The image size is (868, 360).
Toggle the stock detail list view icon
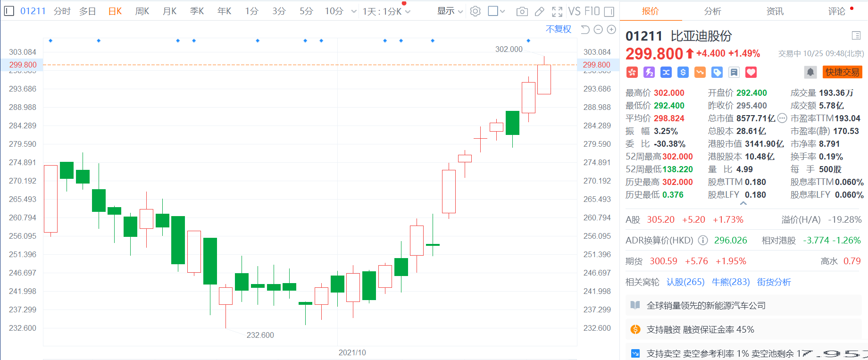pyautogui.click(x=856, y=35)
